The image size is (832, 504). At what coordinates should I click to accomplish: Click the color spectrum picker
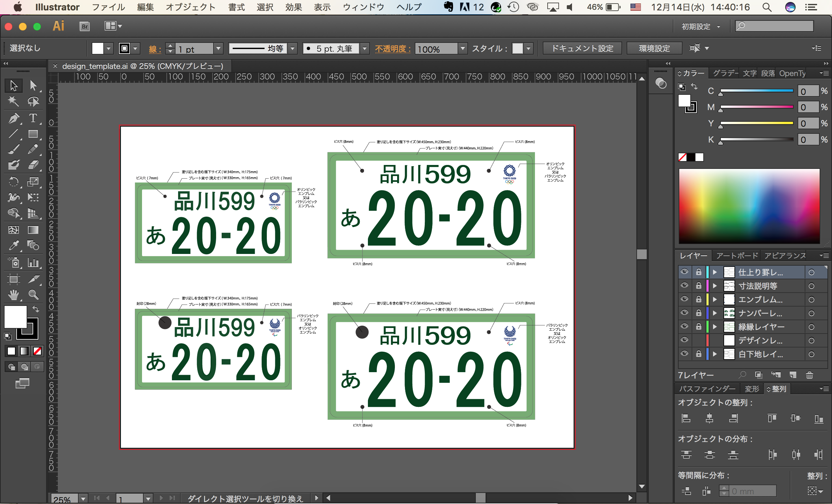click(x=749, y=206)
